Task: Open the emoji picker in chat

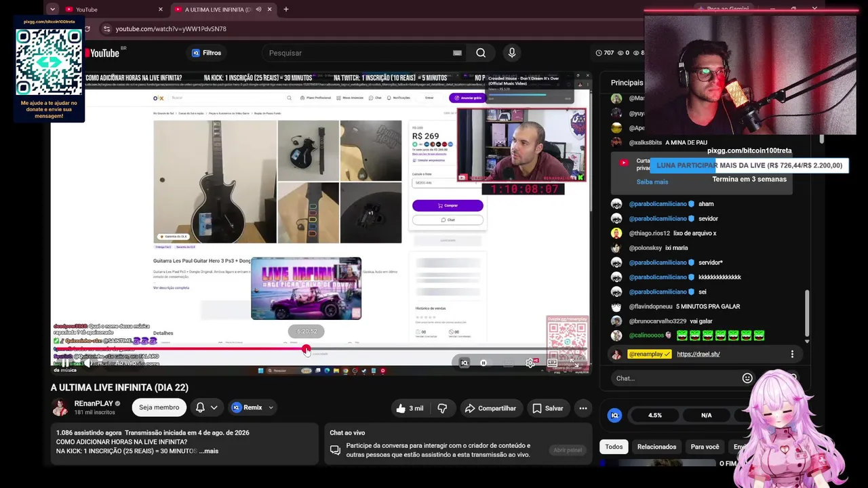Action: (x=747, y=378)
